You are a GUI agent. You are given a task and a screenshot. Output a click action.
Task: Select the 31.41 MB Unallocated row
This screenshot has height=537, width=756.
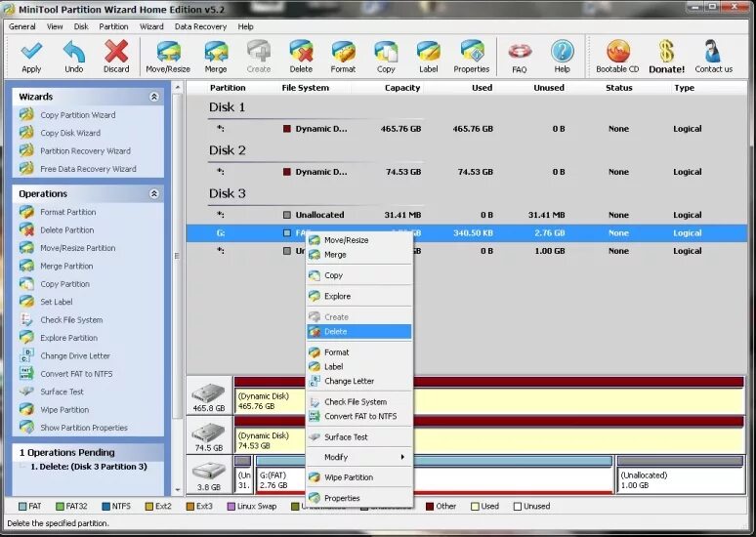point(466,215)
